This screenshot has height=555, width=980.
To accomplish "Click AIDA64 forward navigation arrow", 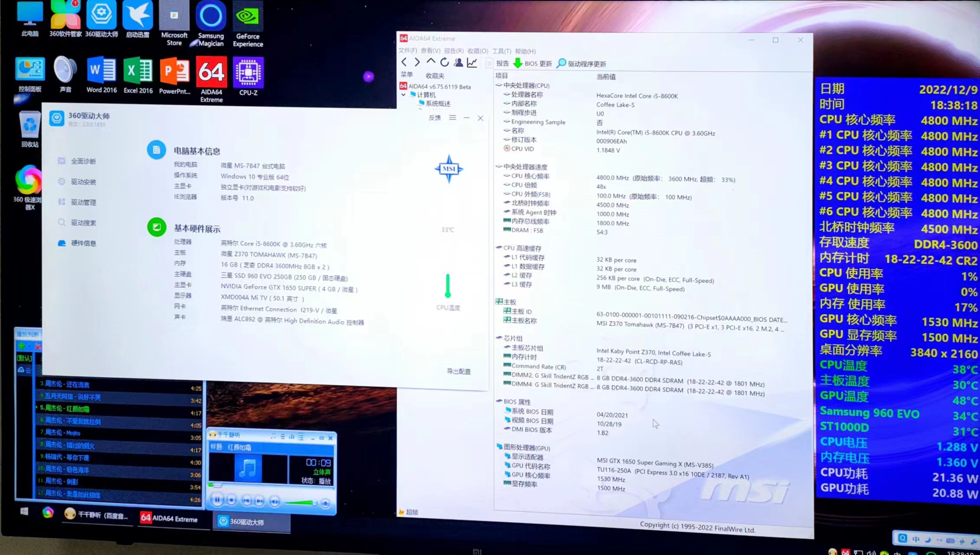I will tap(417, 62).
